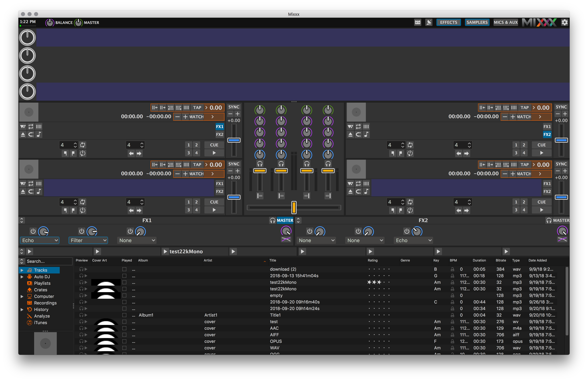Toggle the repeat icon on deck 1
588x381 pixels.
pos(31,127)
